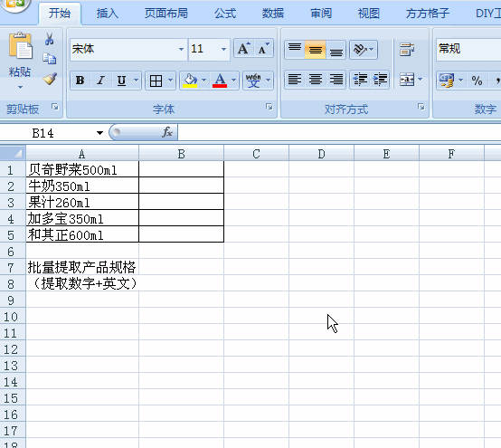Align text to top of cell
The image size is (501, 448).
tap(294, 50)
